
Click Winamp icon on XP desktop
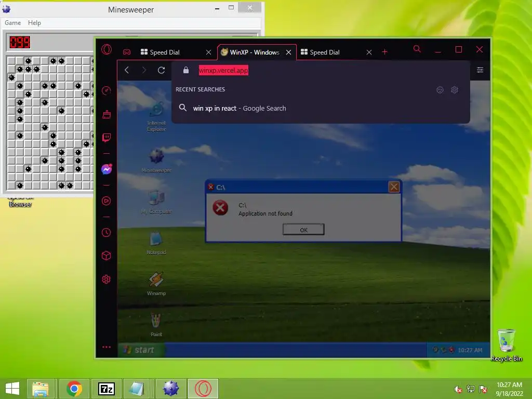(x=156, y=284)
